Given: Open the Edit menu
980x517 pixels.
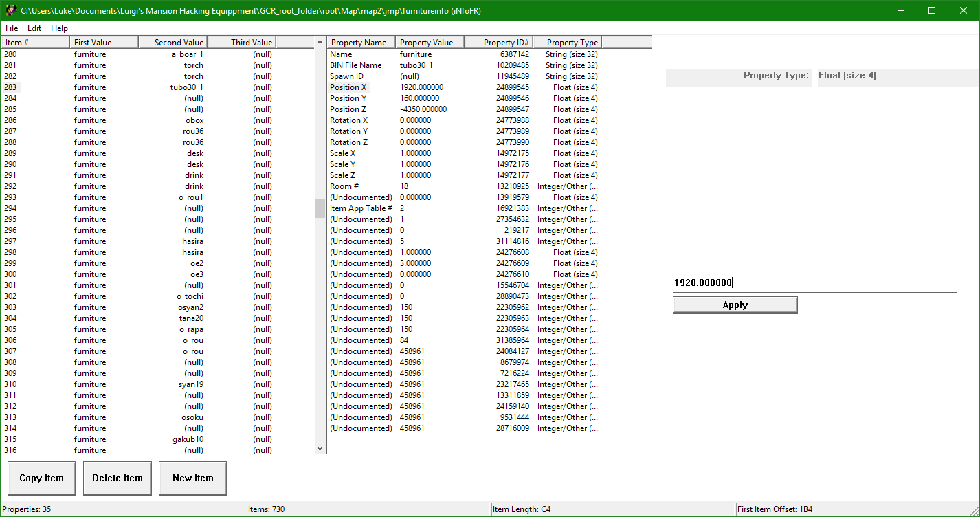Looking at the screenshot, I should [34, 28].
